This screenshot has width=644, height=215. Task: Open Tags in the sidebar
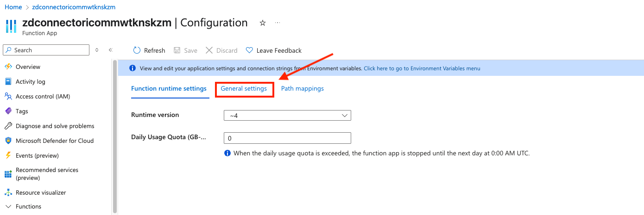(22, 111)
